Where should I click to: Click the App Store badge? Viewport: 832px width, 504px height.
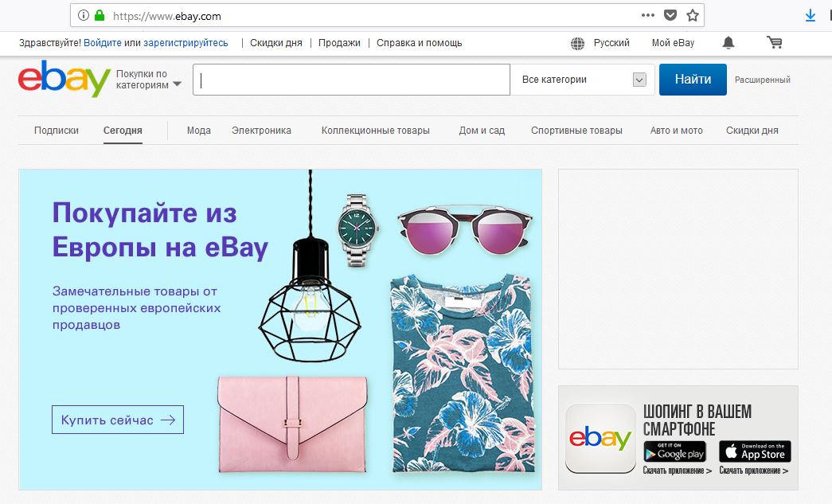point(755,451)
